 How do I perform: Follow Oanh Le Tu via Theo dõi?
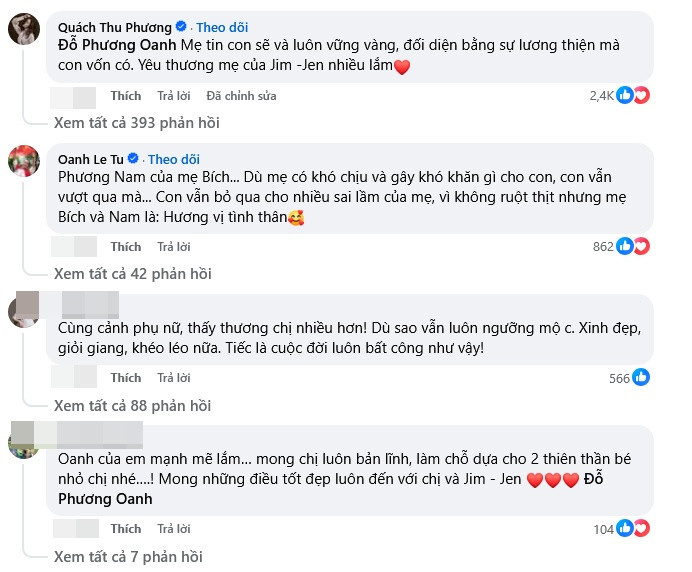(174, 160)
